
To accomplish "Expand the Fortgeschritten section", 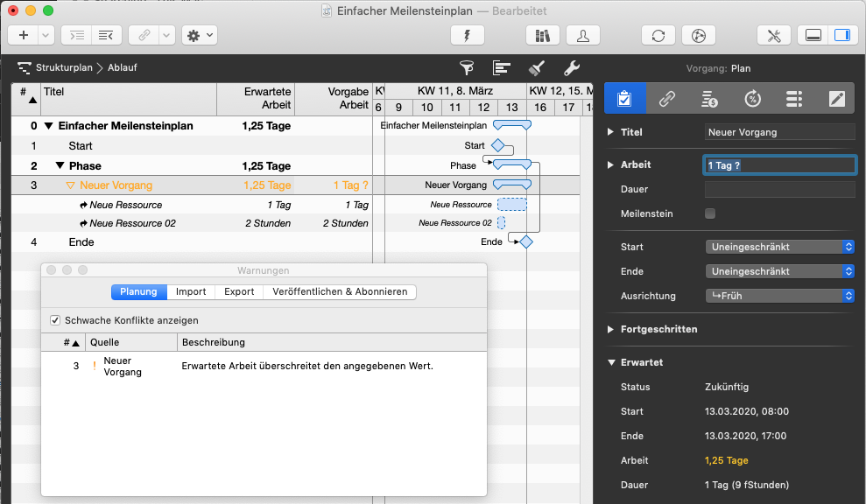I will click(610, 329).
